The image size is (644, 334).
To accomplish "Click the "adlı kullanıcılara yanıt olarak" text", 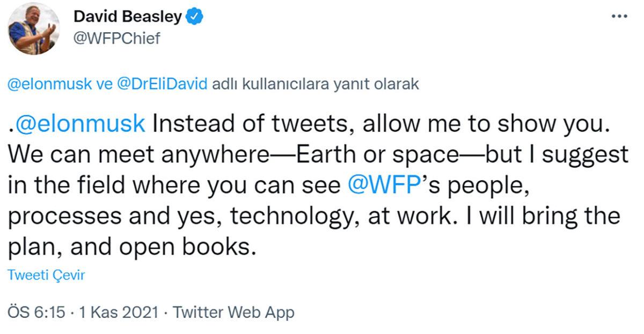I will pos(316,86).
